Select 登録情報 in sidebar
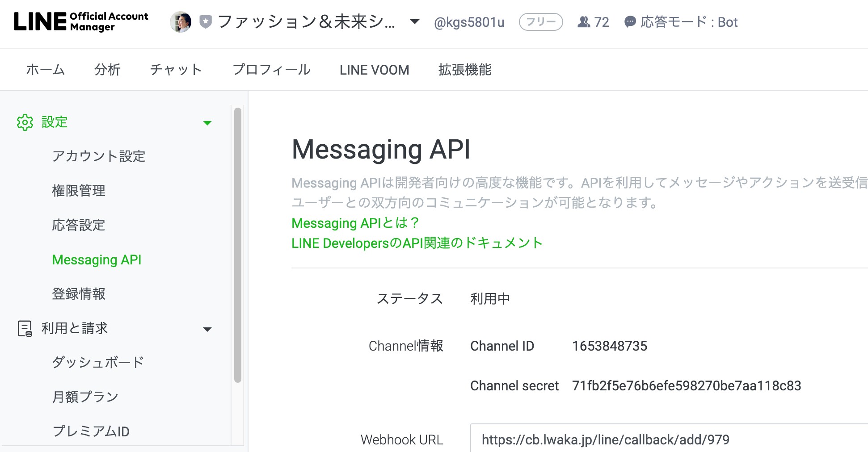Image resolution: width=868 pixels, height=452 pixels. coord(79,294)
